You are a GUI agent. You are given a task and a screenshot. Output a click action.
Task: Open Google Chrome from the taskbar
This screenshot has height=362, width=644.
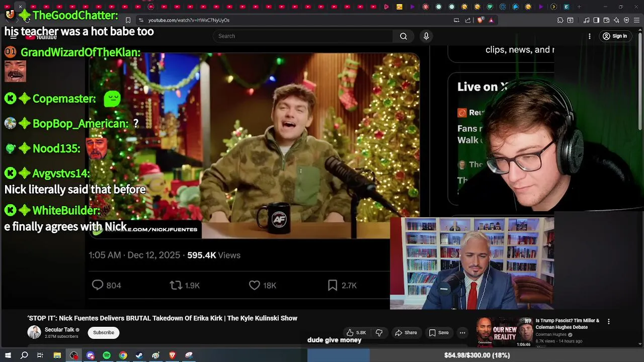pyautogui.click(x=123, y=355)
